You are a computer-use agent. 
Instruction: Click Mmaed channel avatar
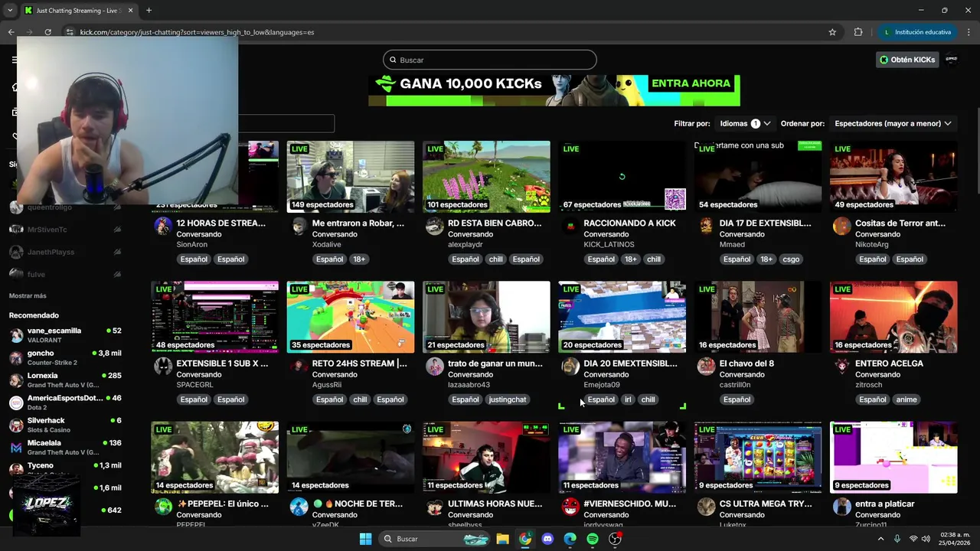point(706,226)
